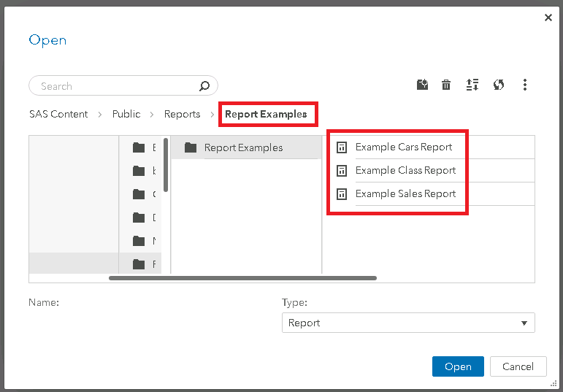This screenshot has width=563, height=392.
Task: Click the sort order icon
Action: coord(472,85)
